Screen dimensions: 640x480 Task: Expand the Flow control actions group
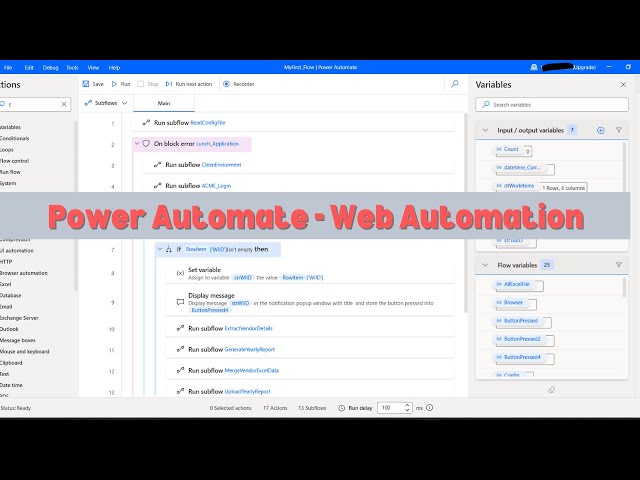click(15, 161)
